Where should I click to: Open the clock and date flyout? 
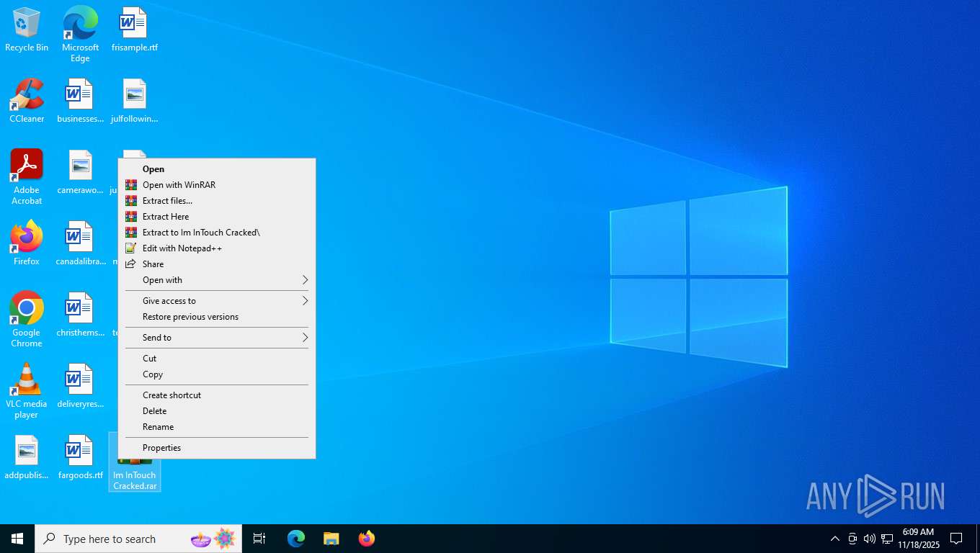[918, 539]
